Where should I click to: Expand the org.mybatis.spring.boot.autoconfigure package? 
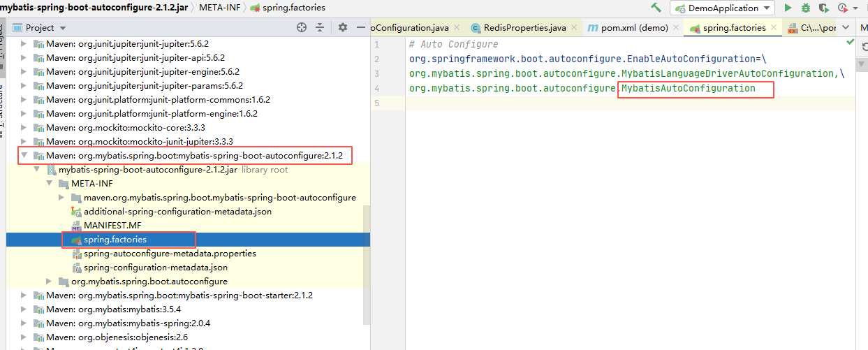[x=50, y=282]
